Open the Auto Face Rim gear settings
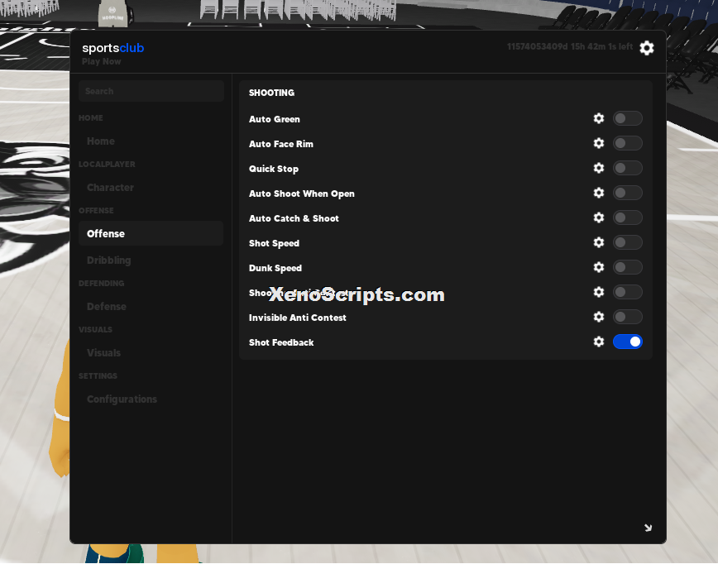 click(599, 143)
